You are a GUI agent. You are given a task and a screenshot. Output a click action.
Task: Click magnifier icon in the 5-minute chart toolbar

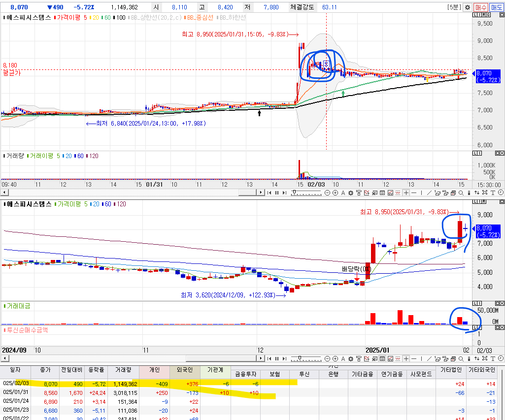point(461,193)
